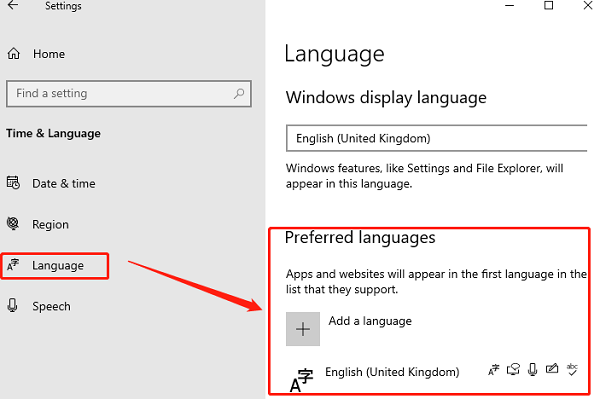Click the text-to-speech feature icon

coord(513,369)
